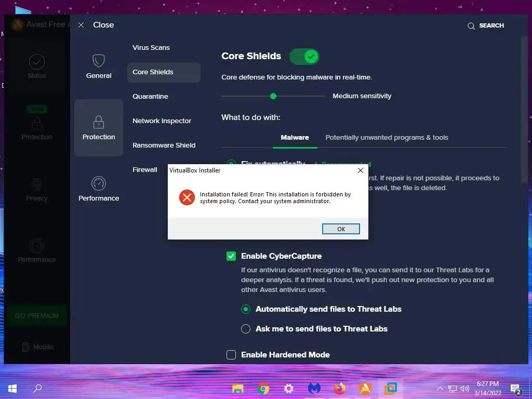
Task: Click the taskbar clock showing 6:27 PM
Action: point(487,384)
